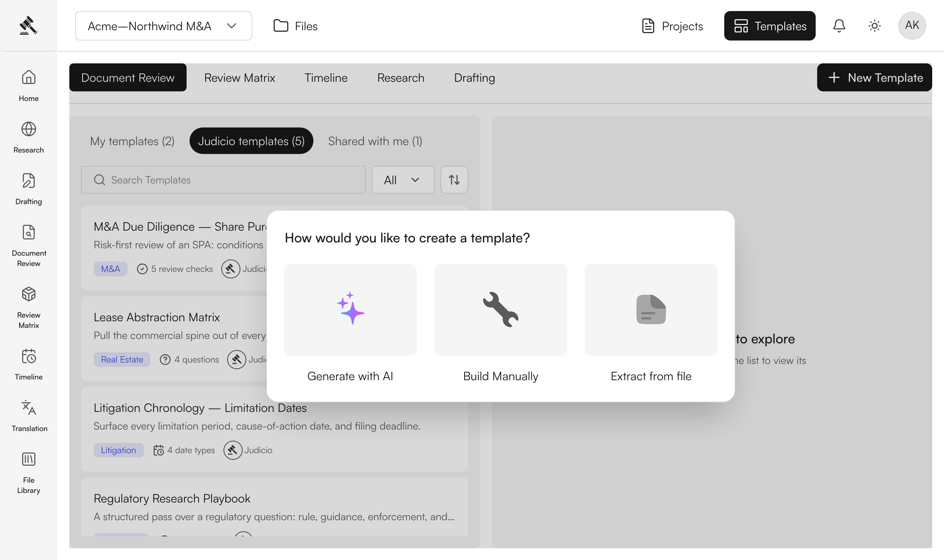Image resolution: width=944 pixels, height=560 pixels.
Task: Click the New Template button
Action: pyautogui.click(x=875, y=77)
